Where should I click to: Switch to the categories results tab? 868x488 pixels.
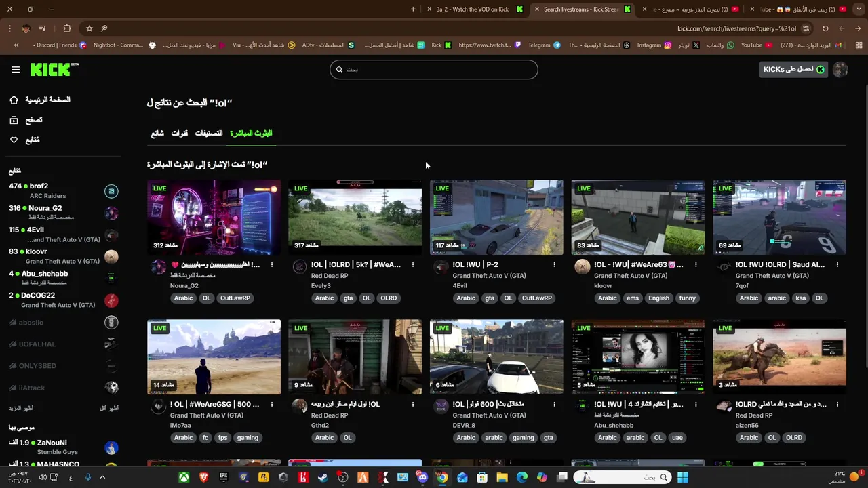click(209, 133)
